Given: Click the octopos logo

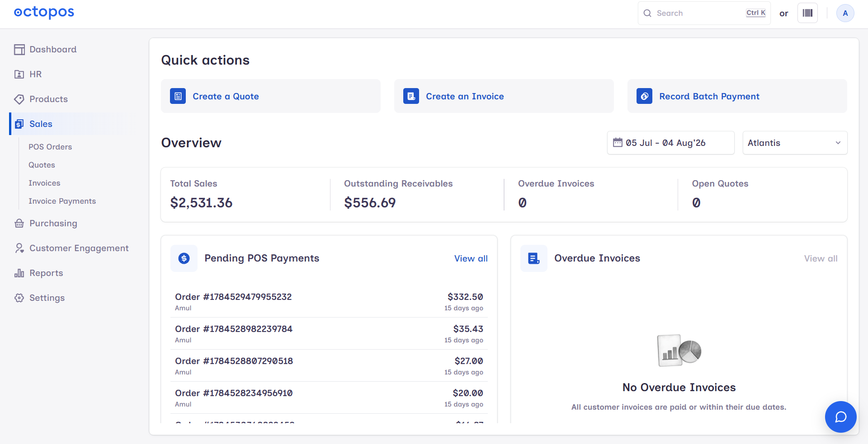Looking at the screenshot, I should click(44, 13).
